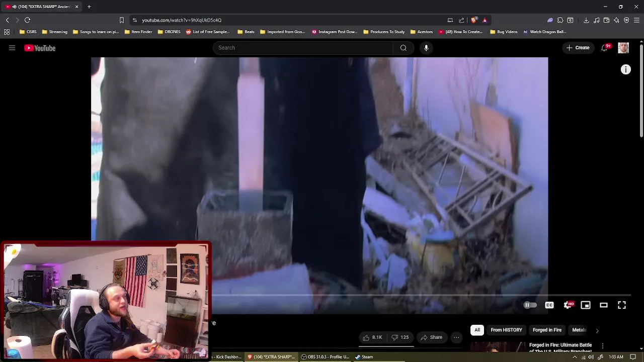Open video settings gear with HD badge
This screenshot has width=644, height=362.
568,305
